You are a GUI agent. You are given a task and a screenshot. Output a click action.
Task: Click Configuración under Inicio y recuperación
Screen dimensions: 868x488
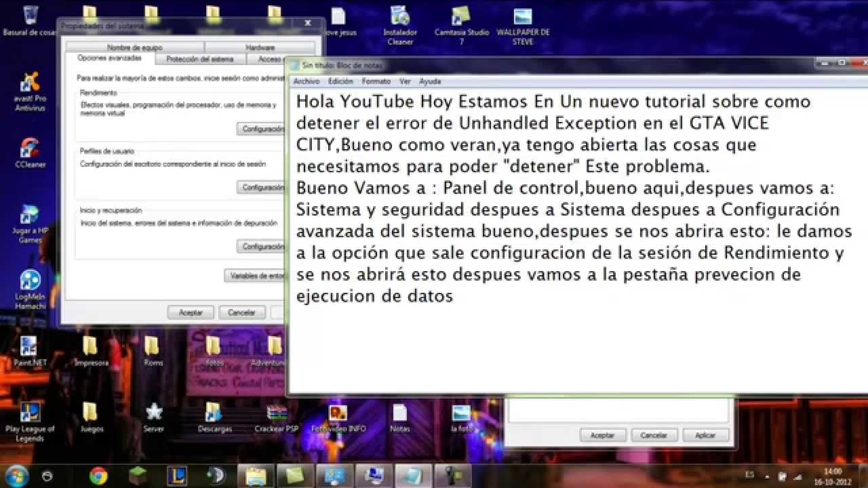tap(262, 246)
